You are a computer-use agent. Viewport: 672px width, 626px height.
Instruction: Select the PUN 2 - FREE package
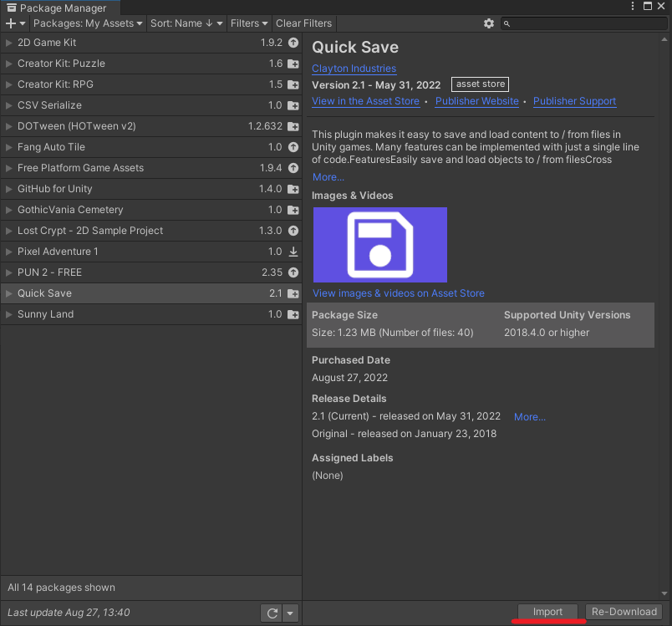(150, 272)
